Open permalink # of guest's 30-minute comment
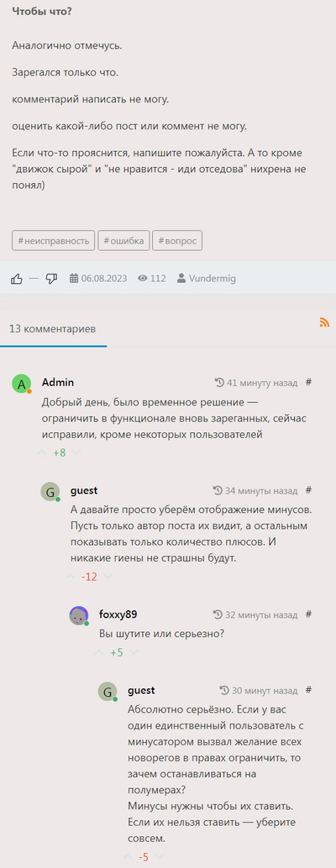This screenshot has height=868, width=336. pyautogui.click(x=309, y=690)
